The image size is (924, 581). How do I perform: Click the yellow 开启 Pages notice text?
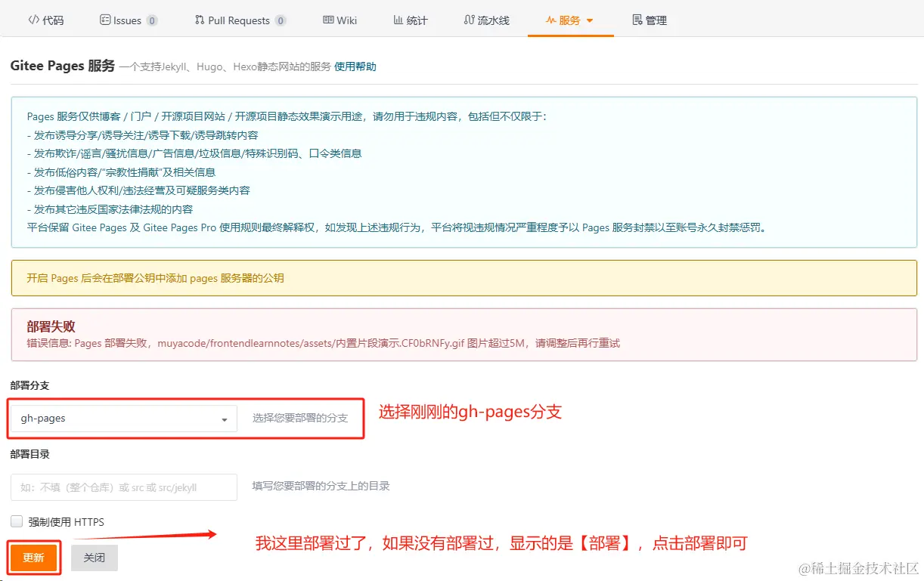155,278
